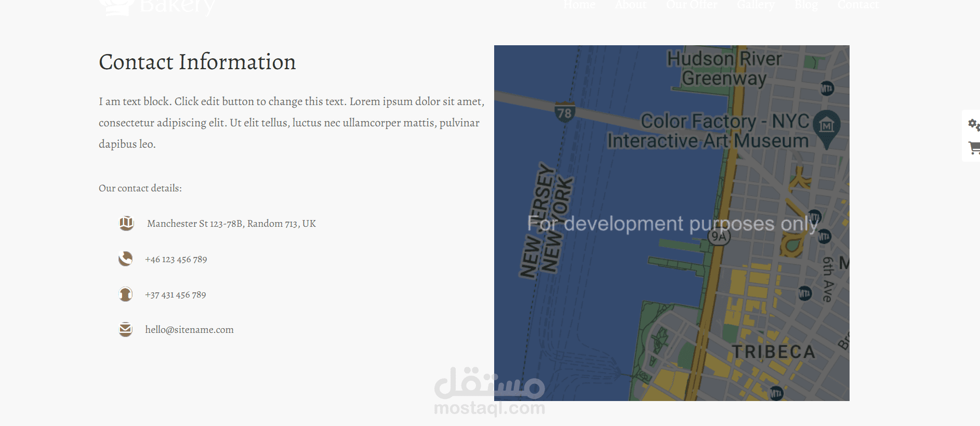Click the envelope icon beside hello@sitename.com
This screenshot has width=980, height=426.
pyautogui.click(x=125, y=329)
